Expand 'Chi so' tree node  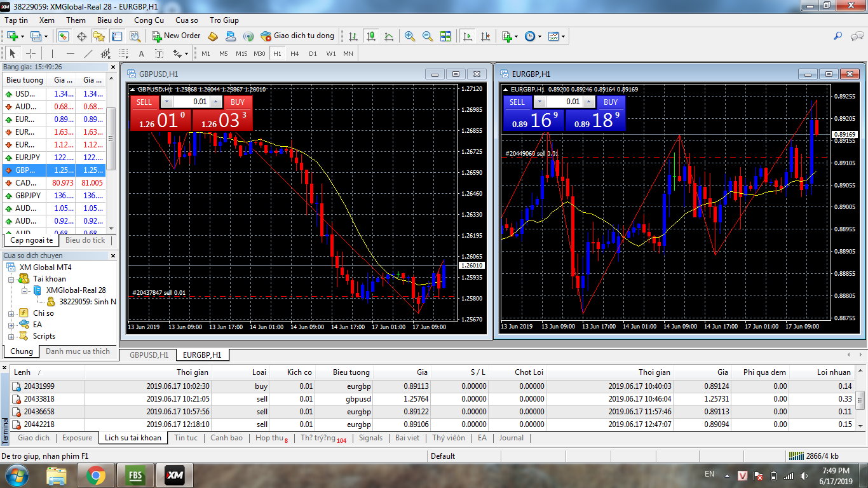[12, 313]
